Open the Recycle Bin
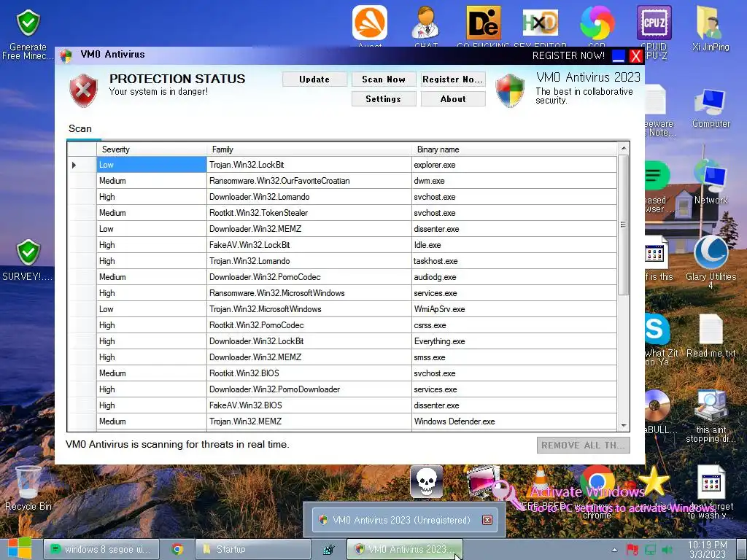The image size is (747, 560). click(x=28, y=482)
